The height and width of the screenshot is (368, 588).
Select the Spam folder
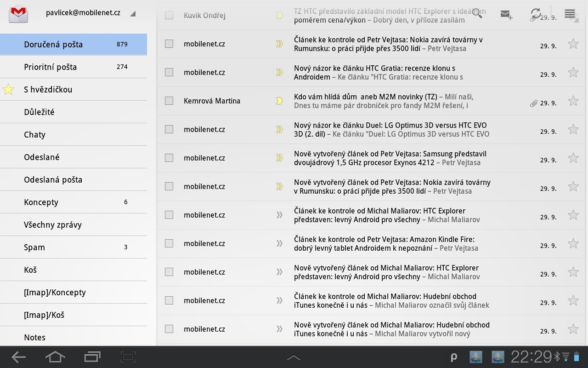click(x=73, y=247)
